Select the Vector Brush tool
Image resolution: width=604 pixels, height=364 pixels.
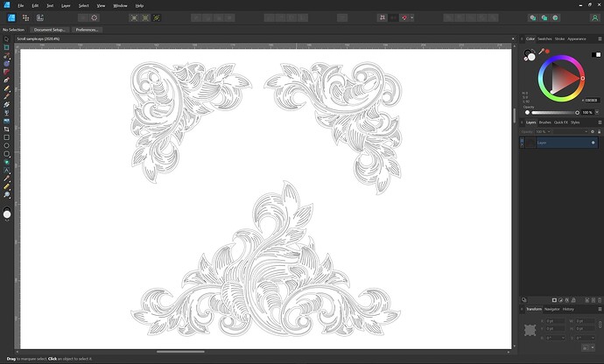(x=6, y=96)
